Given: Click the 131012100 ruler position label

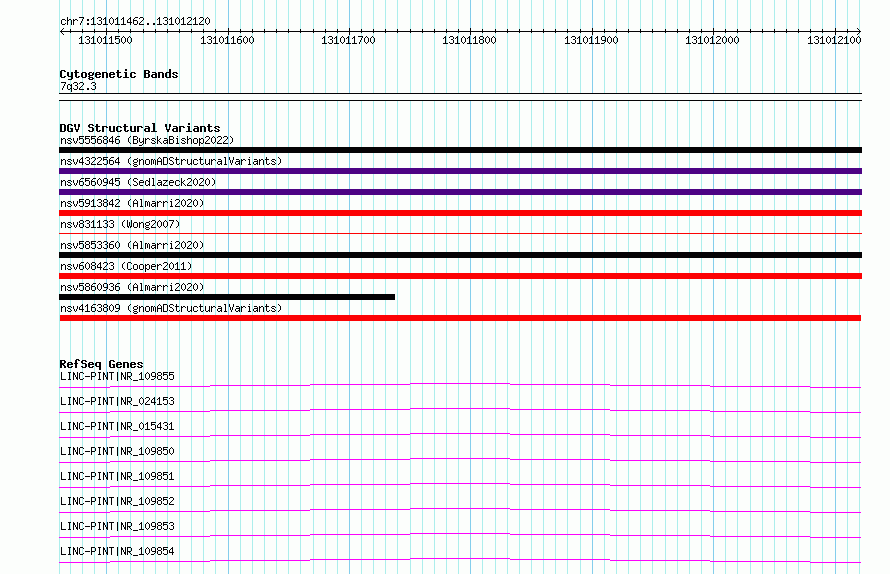Looking at the screenshot, I should [x=834, y=40].
